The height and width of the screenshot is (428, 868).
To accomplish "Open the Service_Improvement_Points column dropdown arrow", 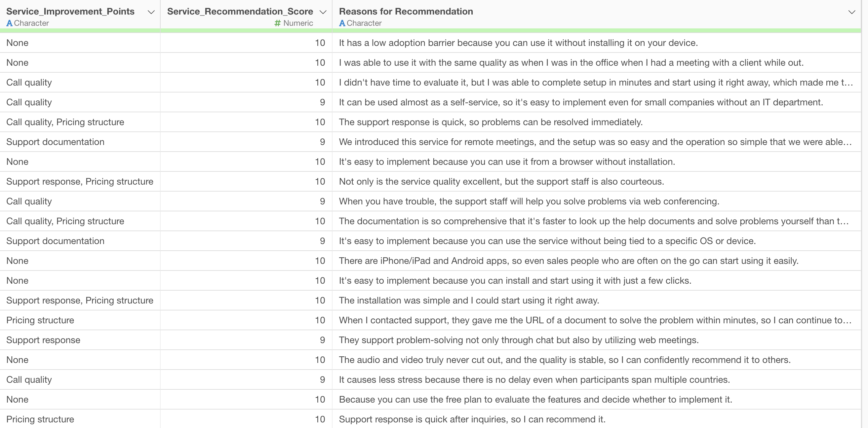I will click(x=151, y=12).
